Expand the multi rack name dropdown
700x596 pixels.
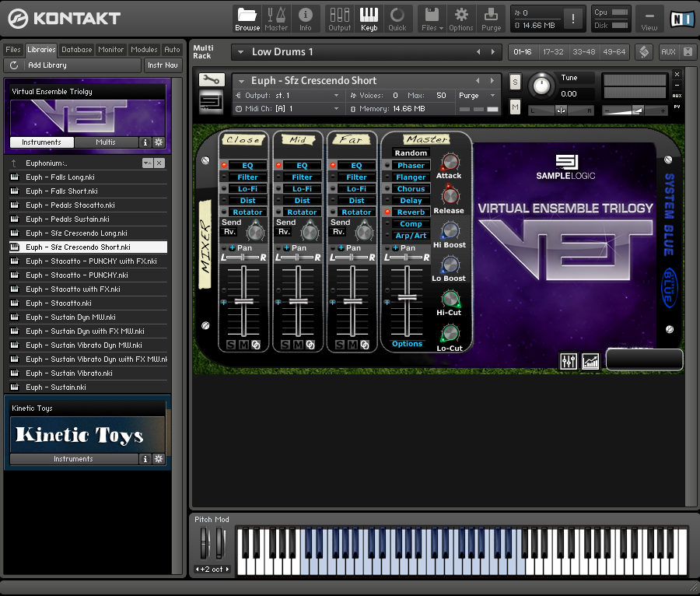pos(240,52)
